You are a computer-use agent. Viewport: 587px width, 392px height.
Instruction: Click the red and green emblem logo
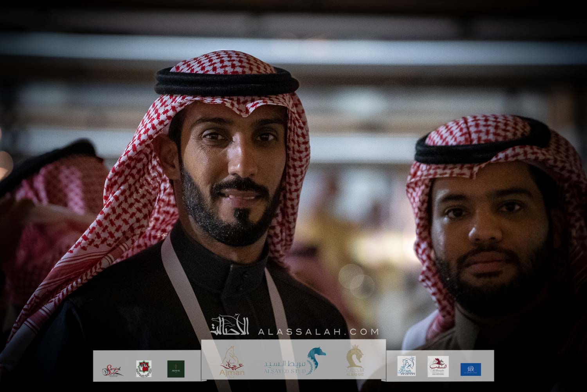144,369
